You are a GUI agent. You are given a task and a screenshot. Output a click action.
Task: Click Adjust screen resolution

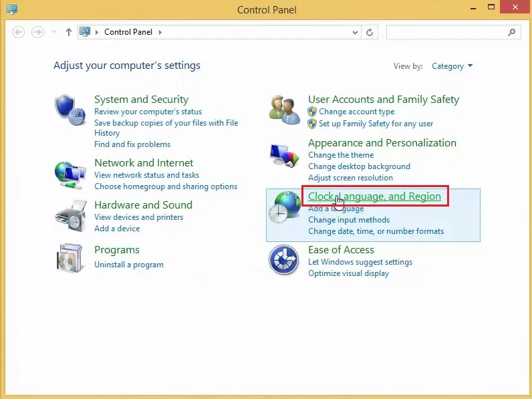(x=350, y=178)
